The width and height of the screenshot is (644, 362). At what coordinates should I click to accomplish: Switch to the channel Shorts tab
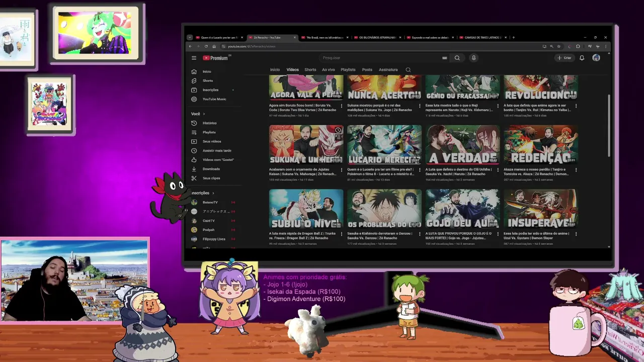[x=310, y=70]
